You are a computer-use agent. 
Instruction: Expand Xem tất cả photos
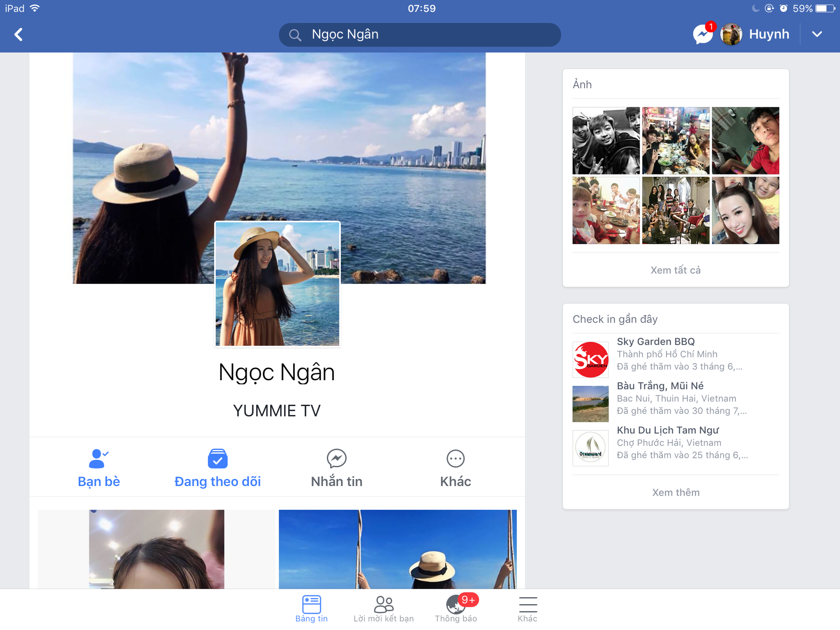click(x=675, y=270)
